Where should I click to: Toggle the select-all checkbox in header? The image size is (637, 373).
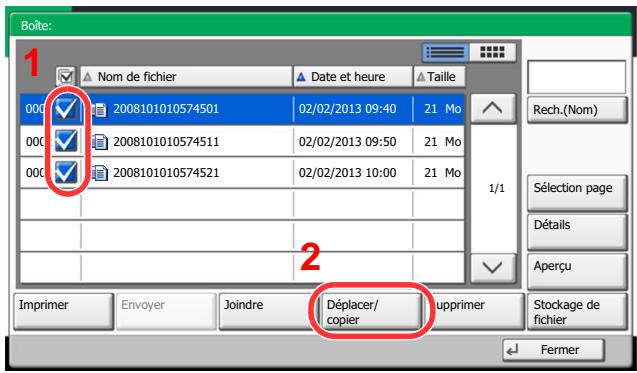point(66,77)
